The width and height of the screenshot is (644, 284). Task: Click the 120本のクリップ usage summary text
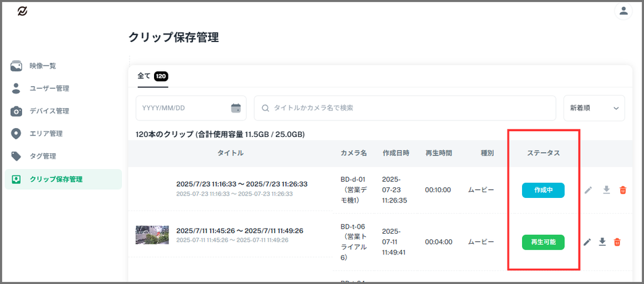pos(220,134)
